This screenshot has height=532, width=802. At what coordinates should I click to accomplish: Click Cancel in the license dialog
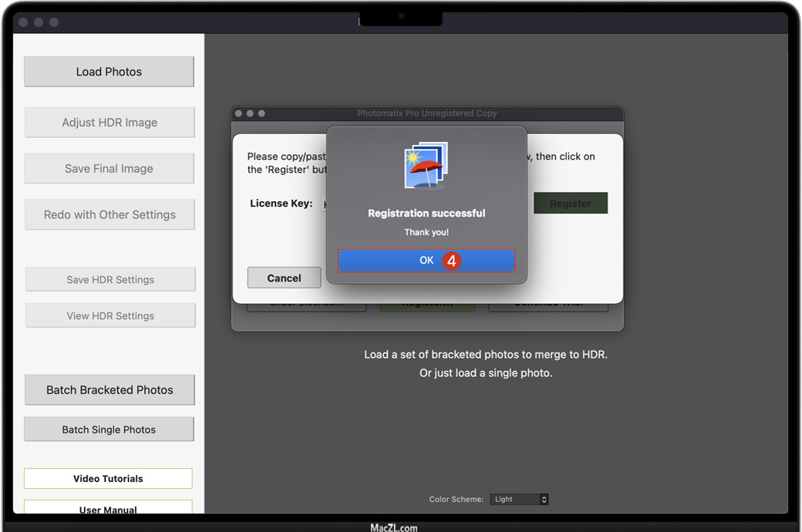point(284,278)
